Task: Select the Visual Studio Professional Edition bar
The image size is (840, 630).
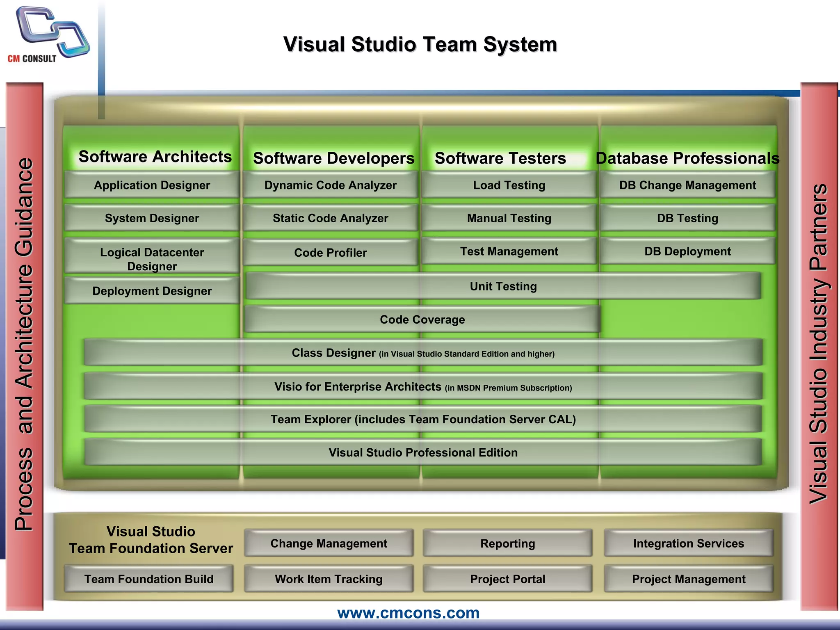Action: (423, 452)
